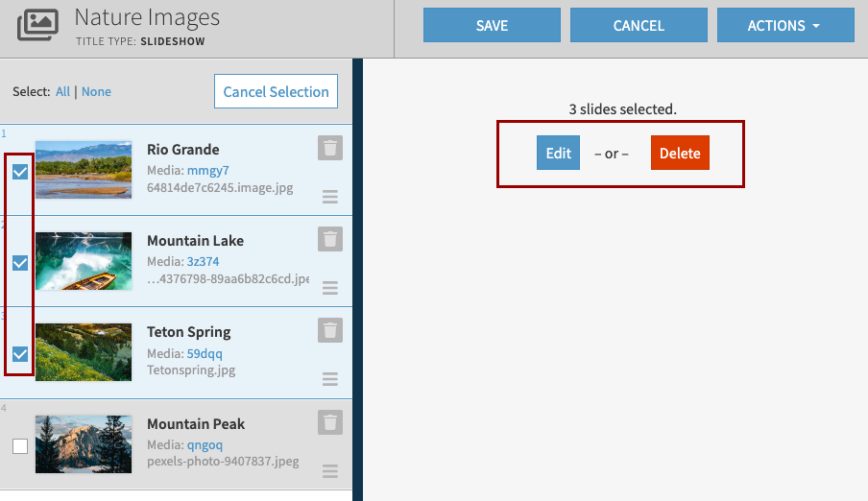Uncheck the Rio Grande slide checkbox
Viewport: 868px width, 501px height.
(19, 172)
